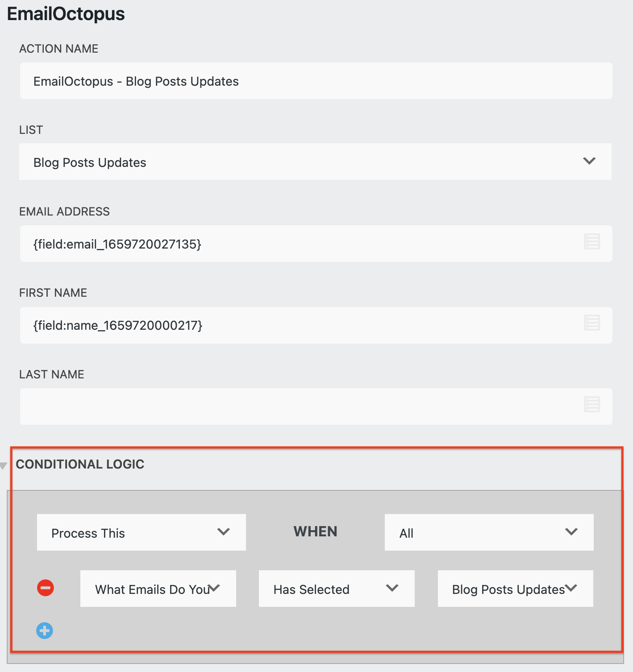Open the Blog Posts Updates value dropdown

click(515, 589)
